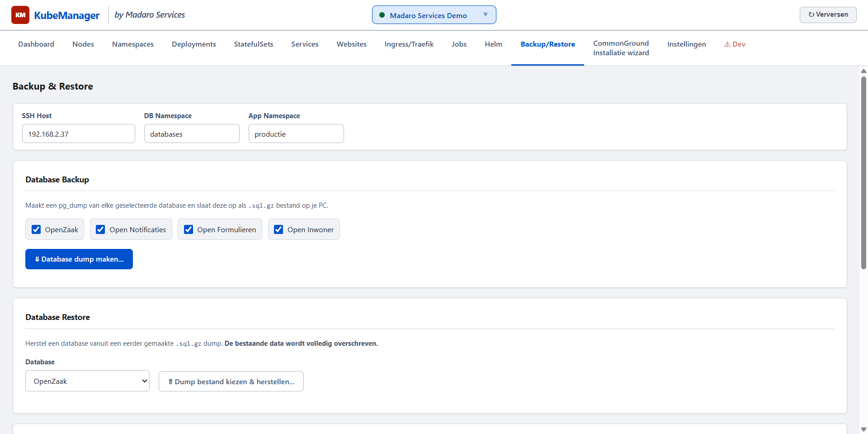Disable the Open Inwoner checkbox
Image resolution: width=868 pixels, height=434 pixels.
[x=278, y=229]
